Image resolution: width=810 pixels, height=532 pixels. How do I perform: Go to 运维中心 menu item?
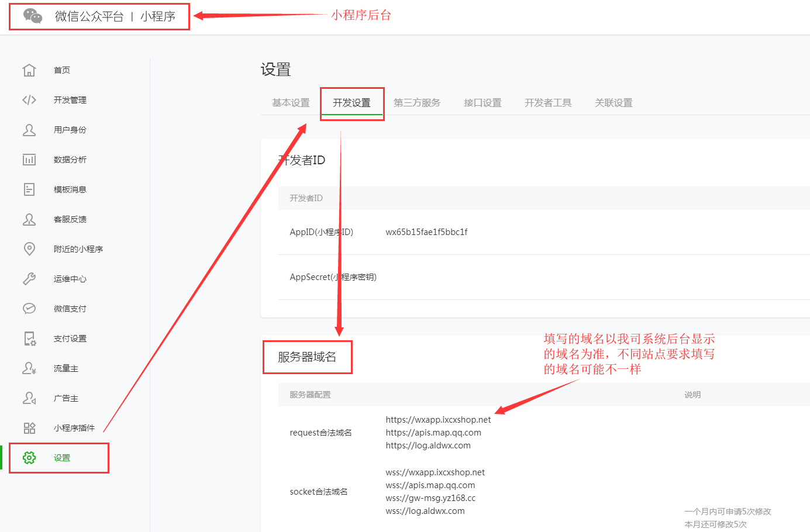pyautogui.click(x=70, y=279)
